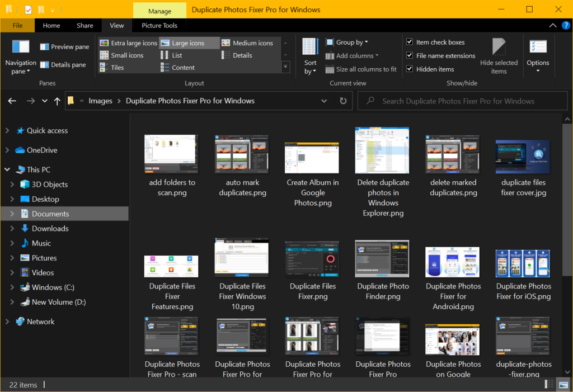Switch layout to Small icons

pos(121,55)
